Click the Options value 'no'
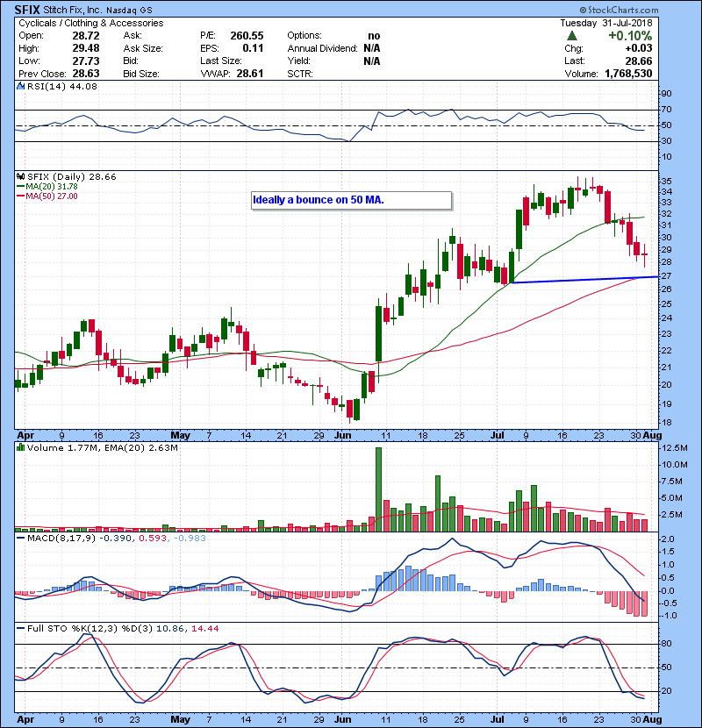Image resolution: width=702 pixels, height=728 pixels. (x=374, y=36)
